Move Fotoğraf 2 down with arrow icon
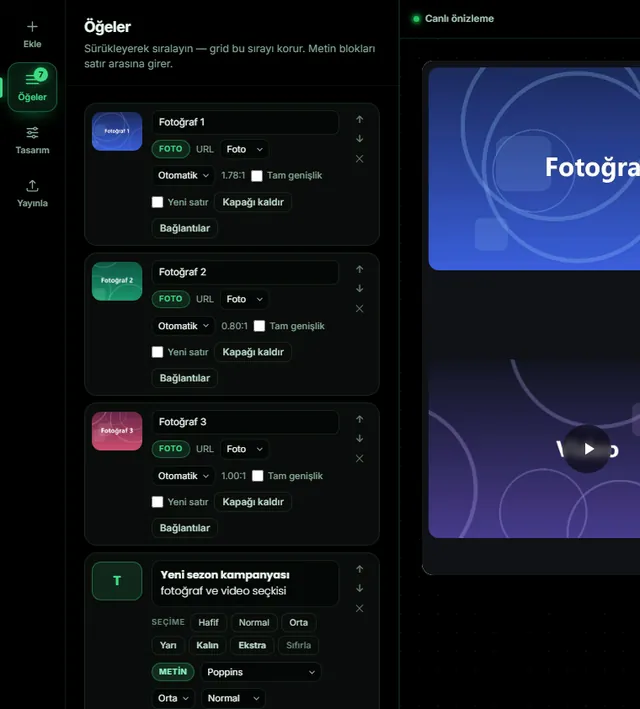640x709 pixels. tap(360, 288)
